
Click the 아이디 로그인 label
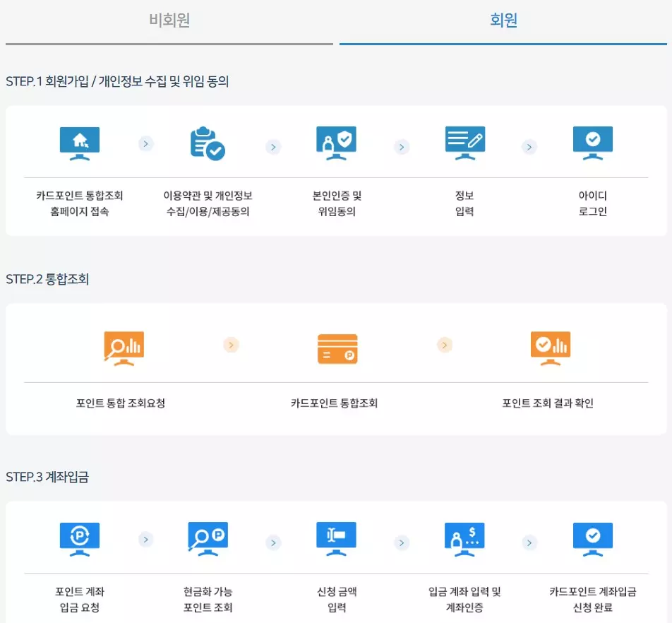click(593, 203)
